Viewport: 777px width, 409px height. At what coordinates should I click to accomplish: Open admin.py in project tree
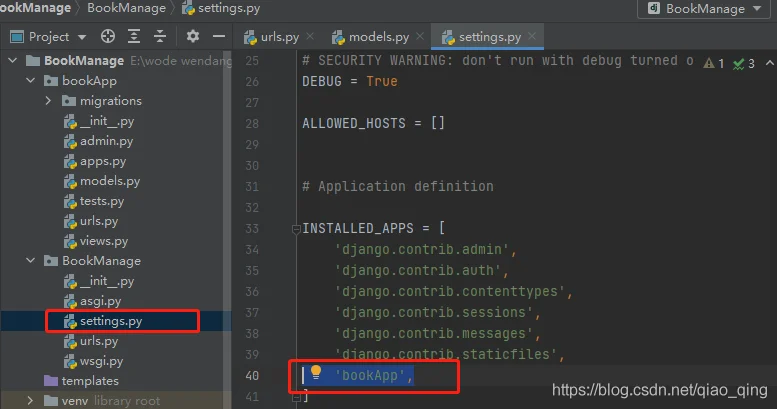[98, 141]
